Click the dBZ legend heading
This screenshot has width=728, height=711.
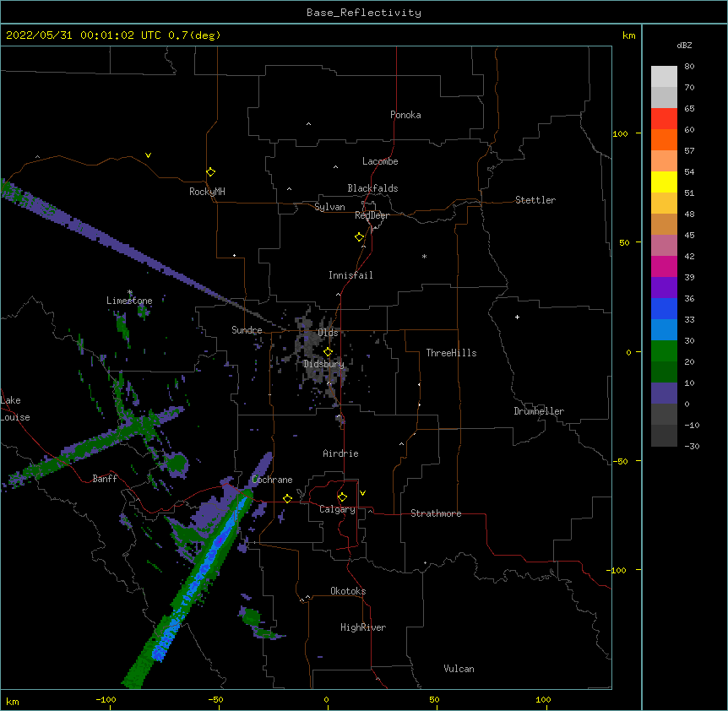(684, 45)
